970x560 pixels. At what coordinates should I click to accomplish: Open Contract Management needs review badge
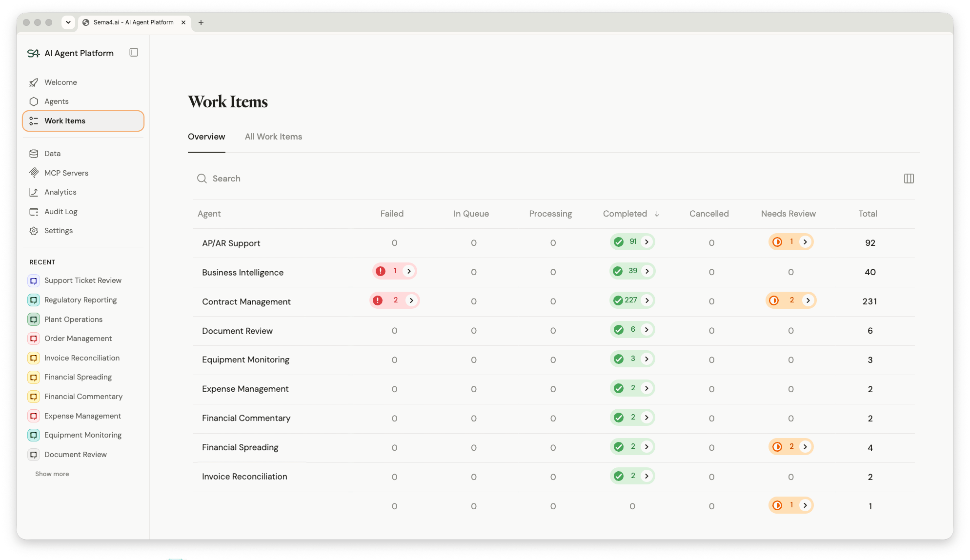point(790,300)
